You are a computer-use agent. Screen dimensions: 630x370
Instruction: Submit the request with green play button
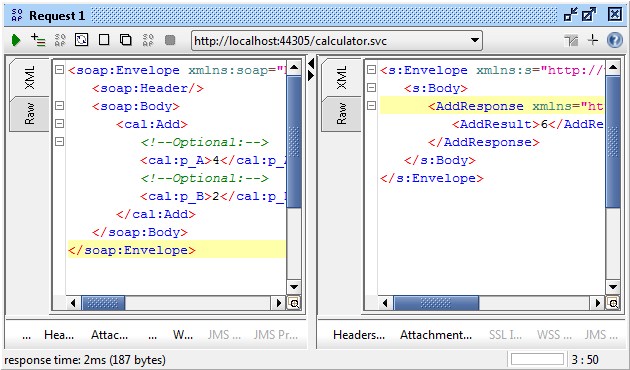[x=16, y=40]
